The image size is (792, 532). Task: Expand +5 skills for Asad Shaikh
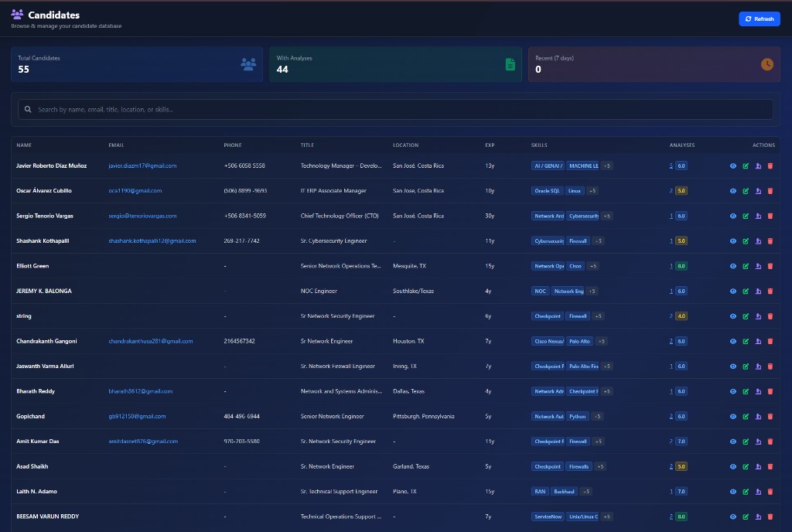pyautogui.click(x=600, y=466)
